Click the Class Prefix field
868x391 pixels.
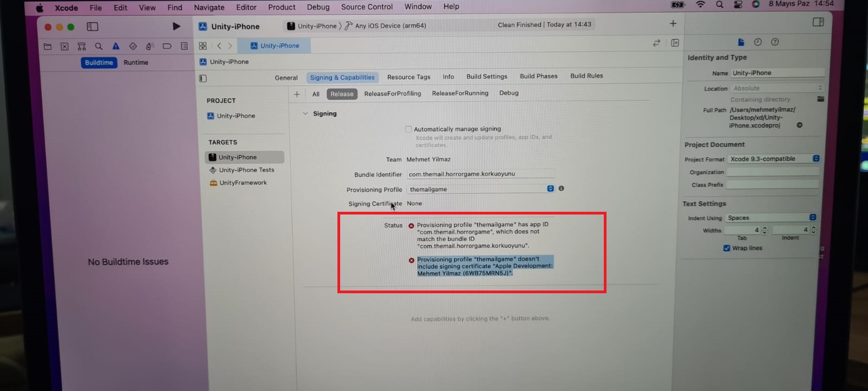[772, 185]
